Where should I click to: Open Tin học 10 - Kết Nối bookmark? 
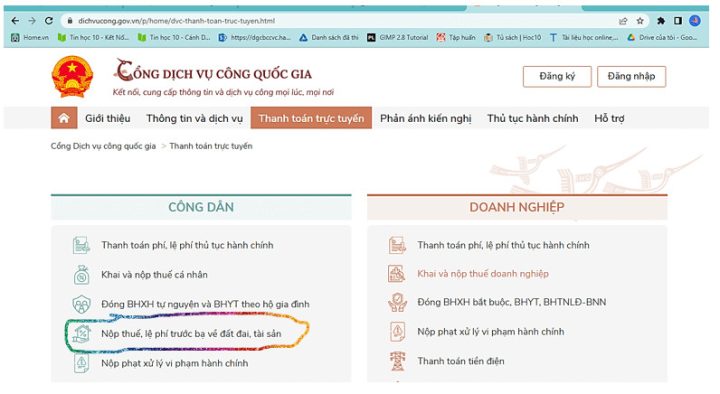93,38
